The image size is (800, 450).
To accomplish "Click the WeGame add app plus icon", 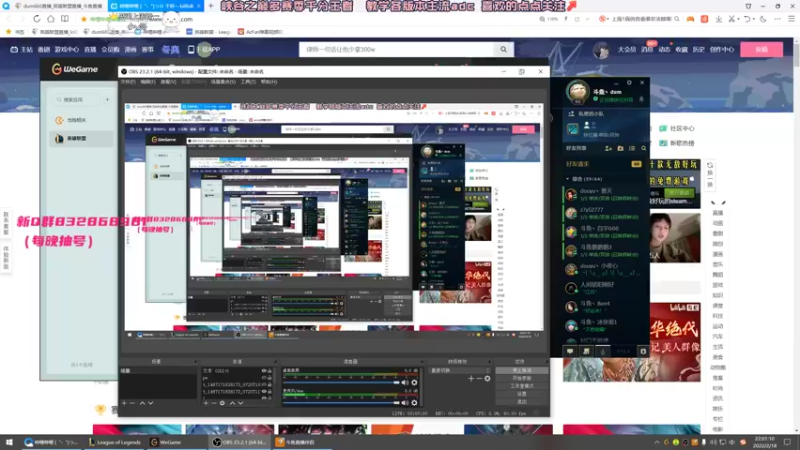I will coord(107,99).
